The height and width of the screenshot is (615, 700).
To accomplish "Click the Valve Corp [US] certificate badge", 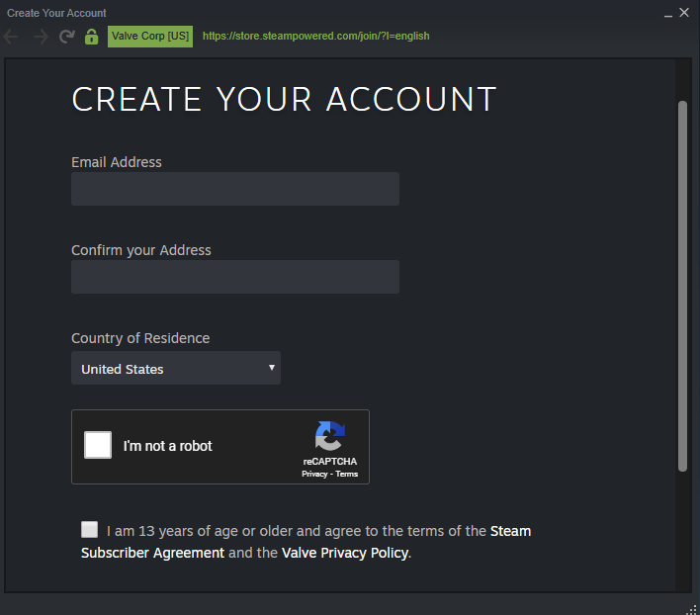I will [x=150, y=37].
